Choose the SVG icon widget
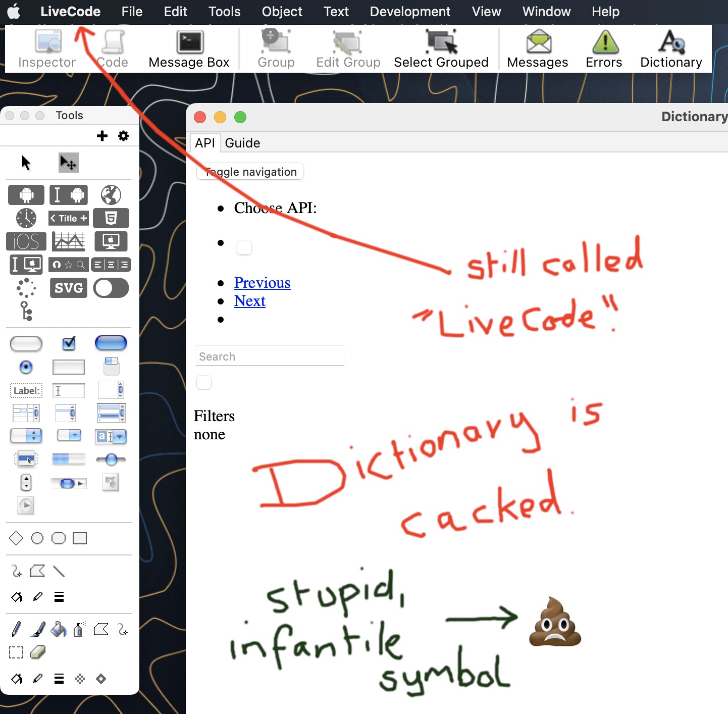Viewport: 728px width, 714px height. click(69, 288)
